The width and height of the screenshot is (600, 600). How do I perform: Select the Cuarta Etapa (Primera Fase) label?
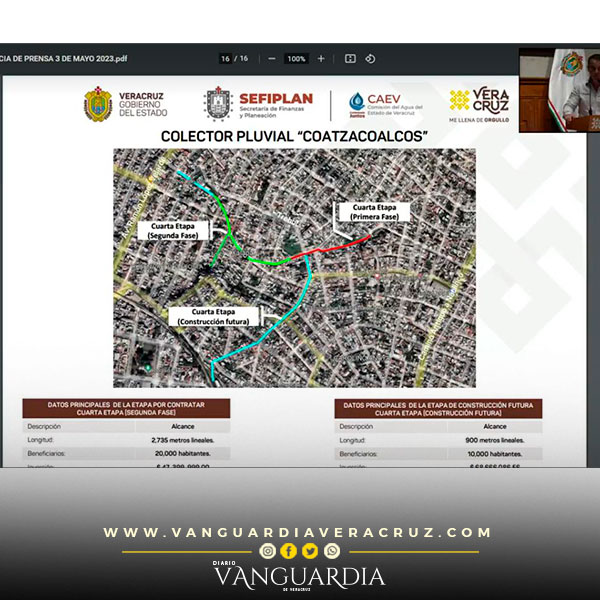[374, 212]
